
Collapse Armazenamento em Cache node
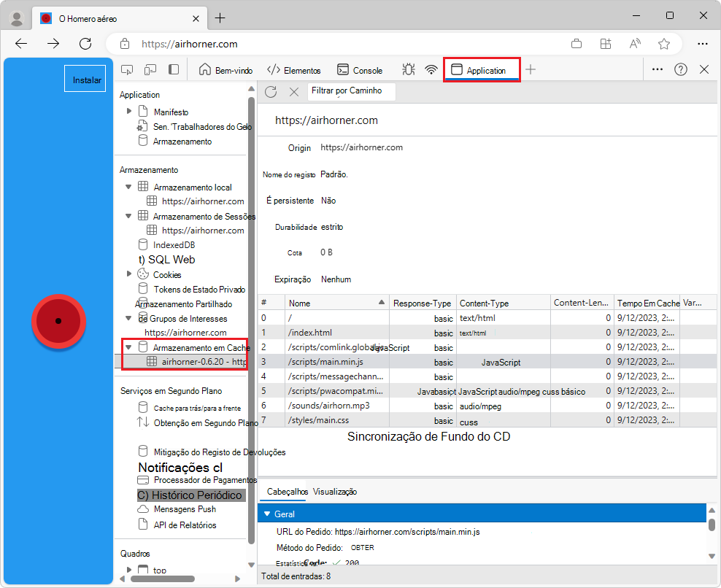pos(128,347)
